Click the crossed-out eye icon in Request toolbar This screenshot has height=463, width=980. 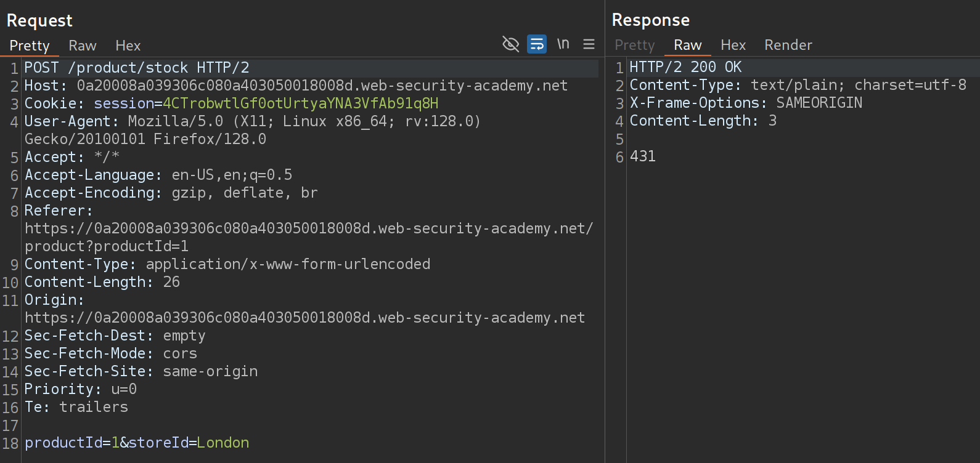pyautogui.click(x=510, y=44)
